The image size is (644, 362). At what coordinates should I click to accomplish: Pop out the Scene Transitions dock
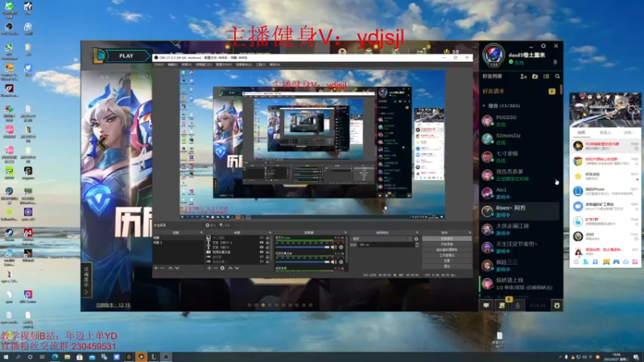click(x=417, y=232)
